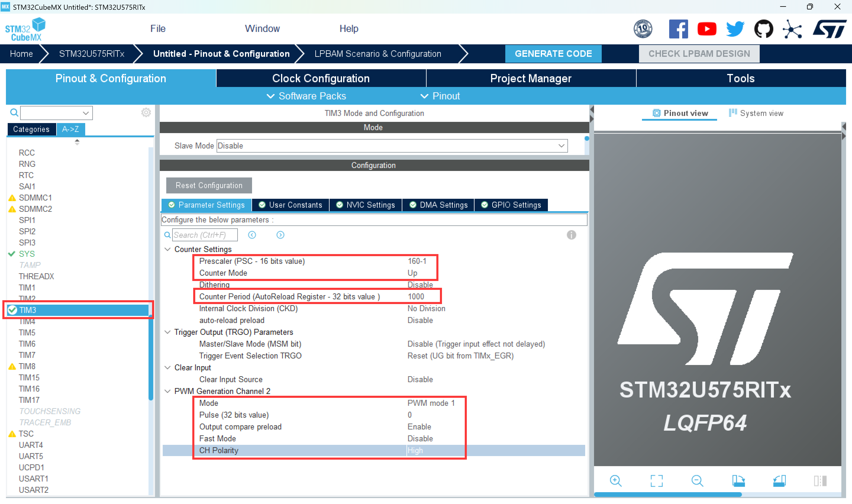Click Reset Configuration button
Viewport: 852px width, 504px height.
click(209, 185)
